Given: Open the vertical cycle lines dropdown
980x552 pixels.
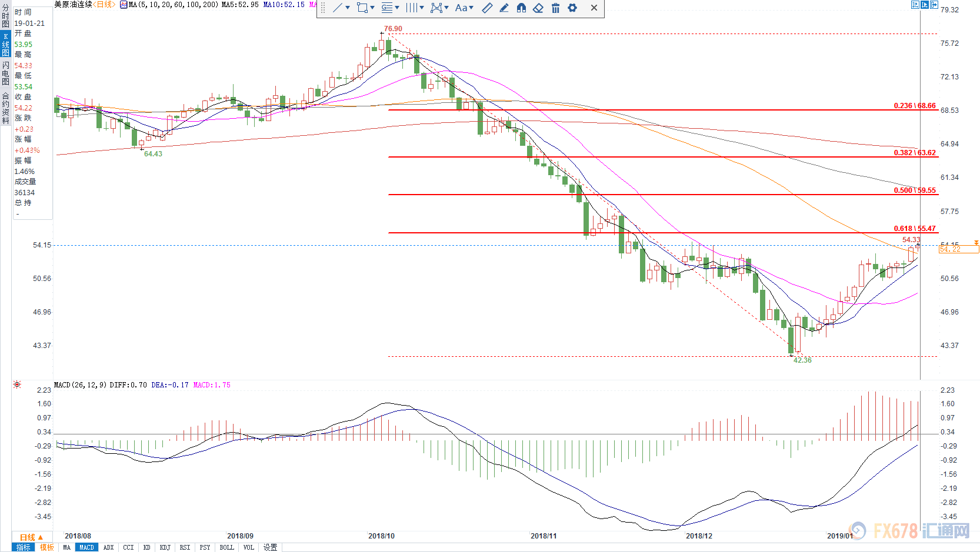Looking at the screenshot, I should 422,8.
